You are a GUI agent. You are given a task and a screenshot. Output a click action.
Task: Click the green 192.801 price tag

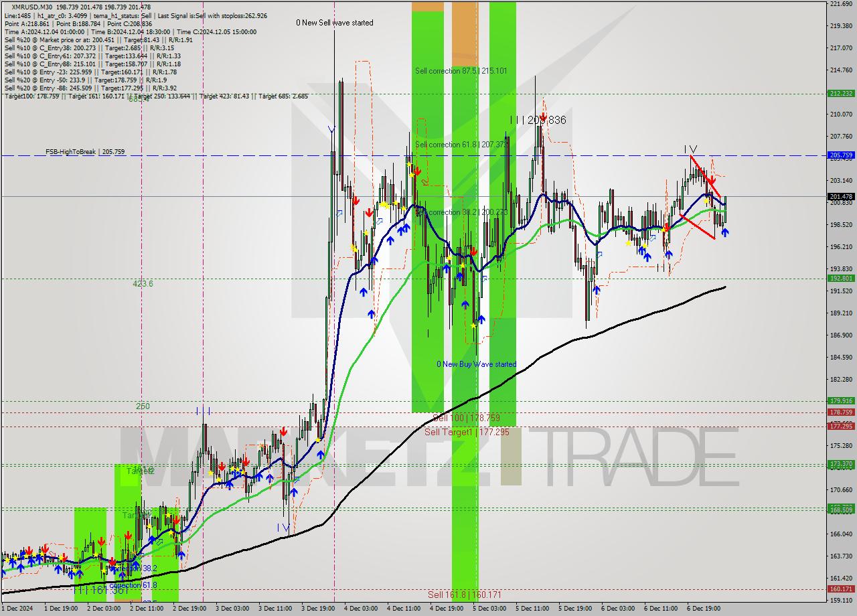[x=841, y=278]
